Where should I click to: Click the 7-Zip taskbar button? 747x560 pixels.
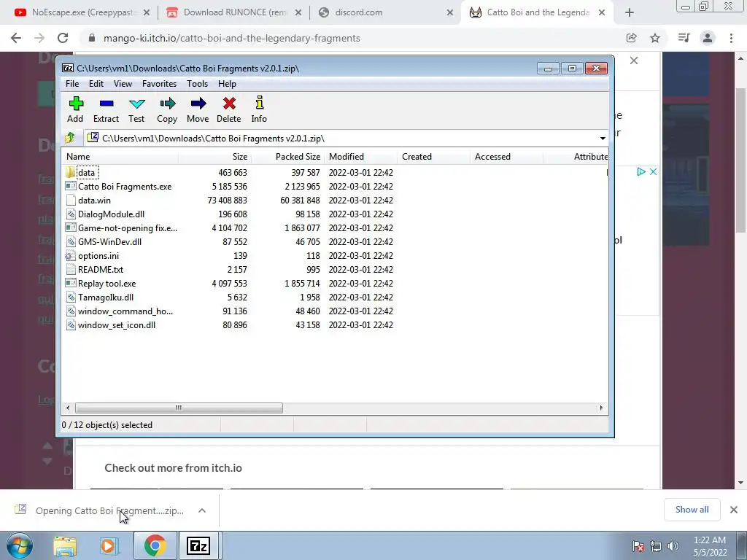(198, 545)
